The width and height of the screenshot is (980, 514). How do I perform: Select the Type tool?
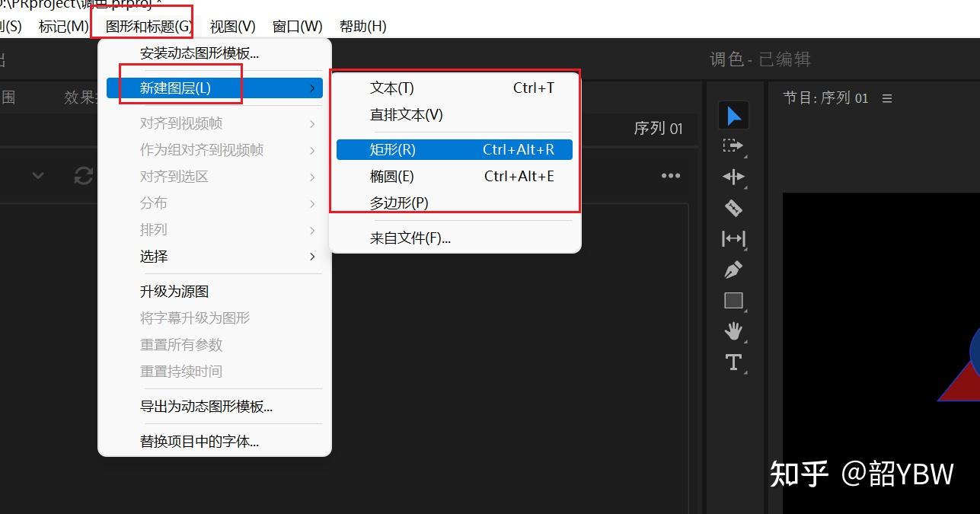[733, 362]
